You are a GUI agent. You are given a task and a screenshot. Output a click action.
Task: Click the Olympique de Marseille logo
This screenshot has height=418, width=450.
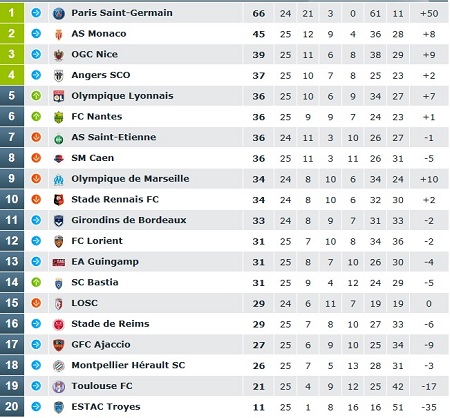click(59, 179)
